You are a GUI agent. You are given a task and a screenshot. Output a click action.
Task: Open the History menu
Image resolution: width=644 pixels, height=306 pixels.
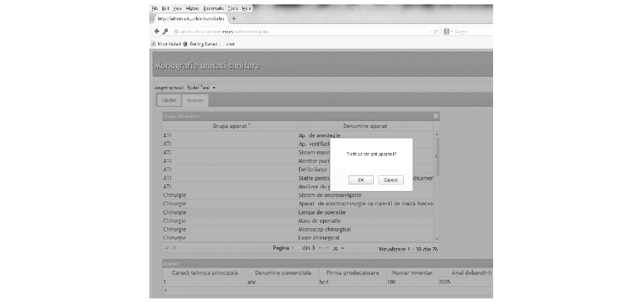tap(192, 8)
